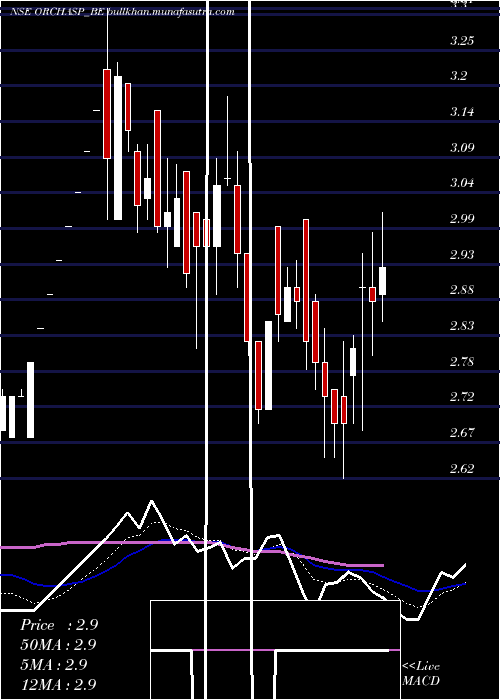The height and width of the screenshot is (700, 500).
Task: Click the 2.62 price axis label
Action: (x=462, y=468)
